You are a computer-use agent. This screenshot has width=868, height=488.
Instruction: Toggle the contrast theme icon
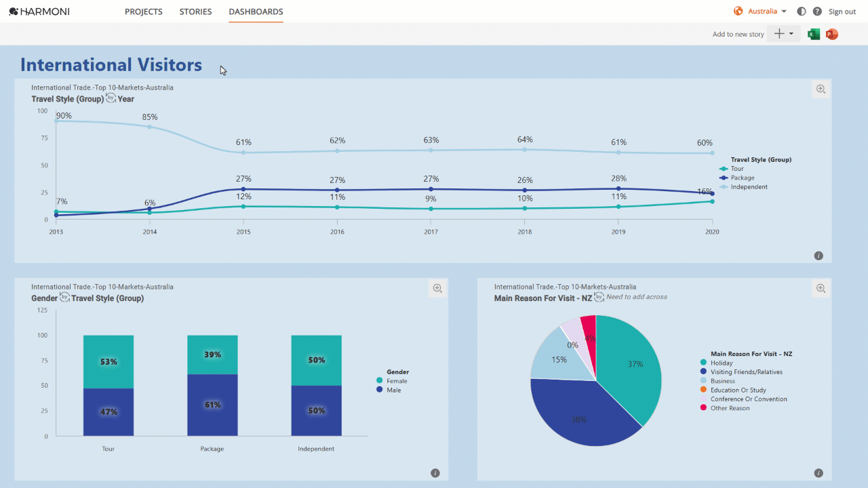tap(802, 12)
